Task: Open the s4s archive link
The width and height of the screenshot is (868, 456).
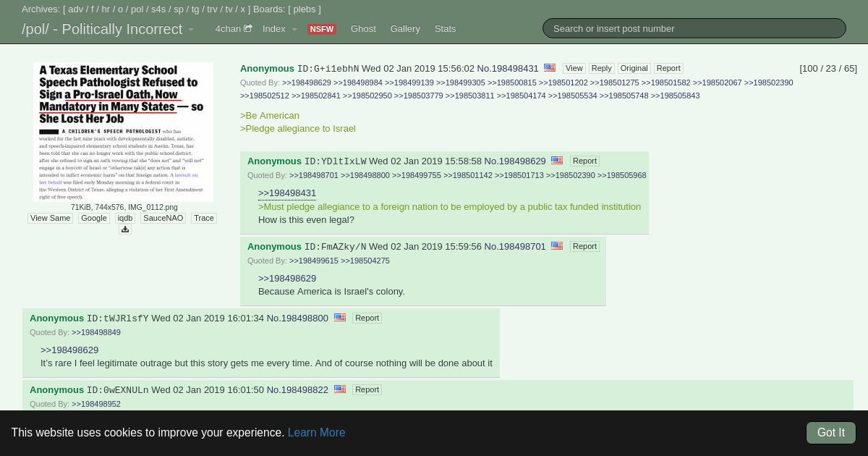Action: coord(158,9)
